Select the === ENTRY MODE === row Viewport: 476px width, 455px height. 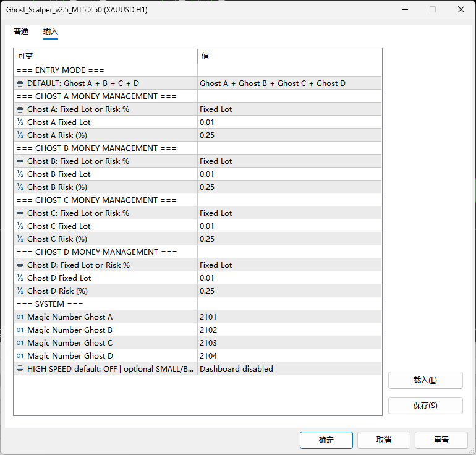198,70
